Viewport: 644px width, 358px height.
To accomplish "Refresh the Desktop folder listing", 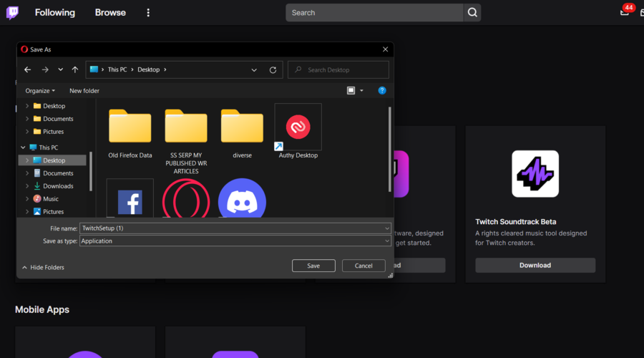I will tap(273, 70).
